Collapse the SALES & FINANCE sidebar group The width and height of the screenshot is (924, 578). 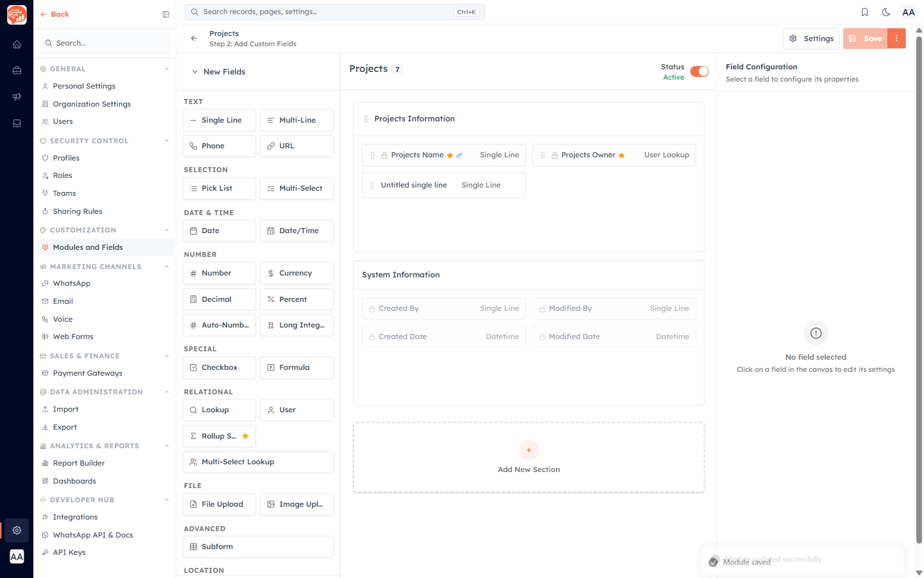(167, 356)
